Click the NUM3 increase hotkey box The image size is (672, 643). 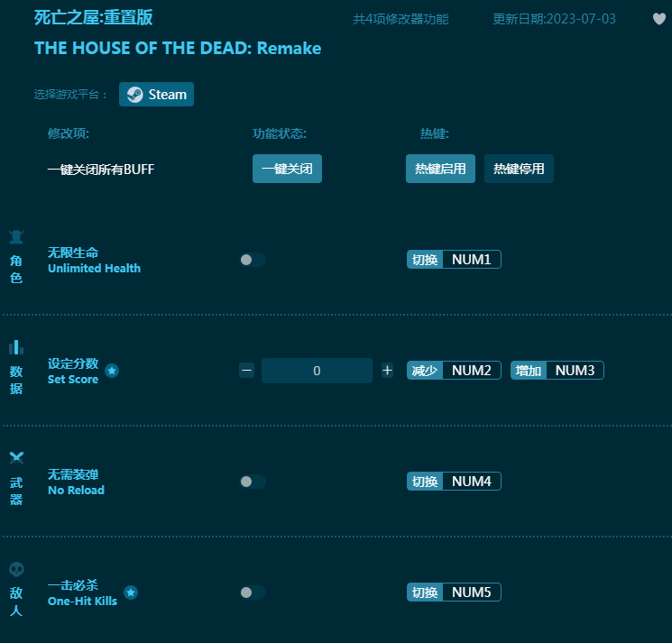pyautogui.click(x=575, y=371)
